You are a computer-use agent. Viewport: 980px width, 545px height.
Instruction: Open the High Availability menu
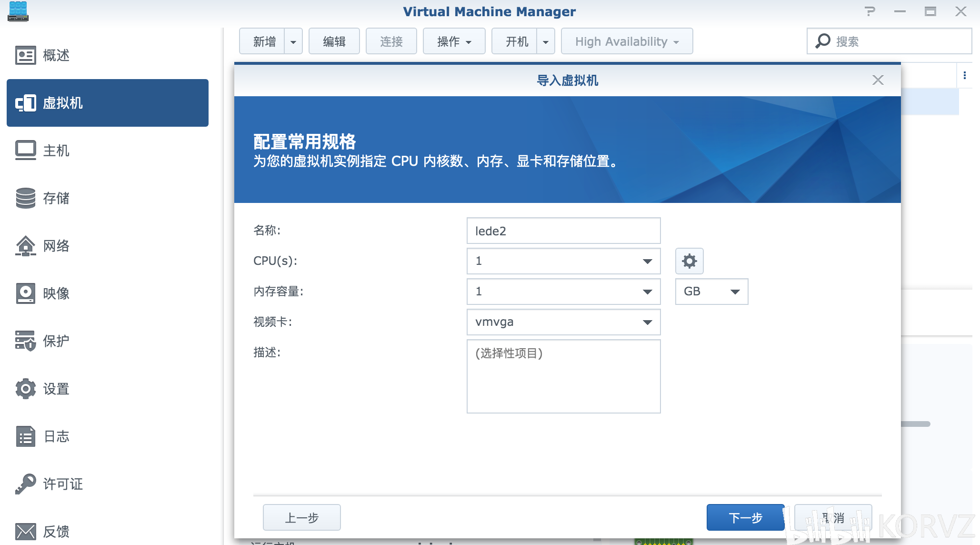626,41
